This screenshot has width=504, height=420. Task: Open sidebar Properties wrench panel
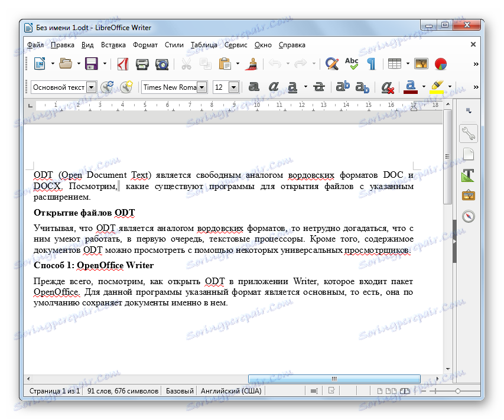[x=468, y=134]
